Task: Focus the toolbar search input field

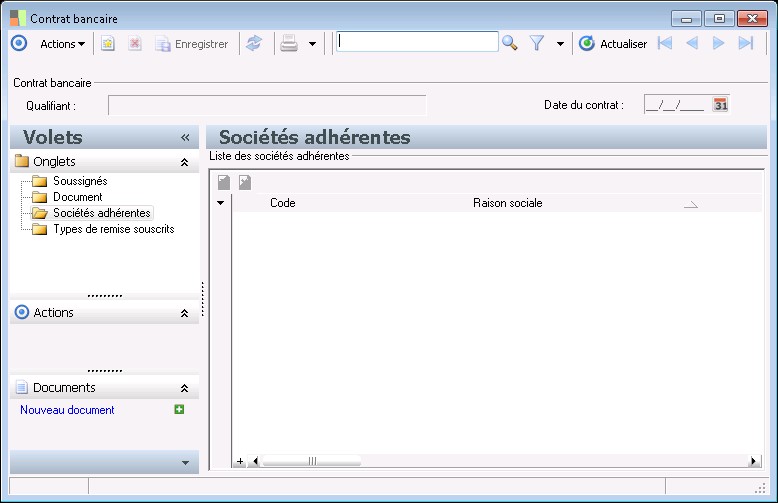Action: tap(417, 42)
